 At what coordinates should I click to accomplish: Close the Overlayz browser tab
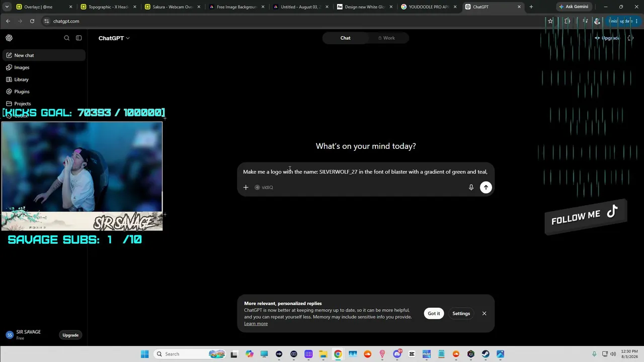(x=70, y=7)
